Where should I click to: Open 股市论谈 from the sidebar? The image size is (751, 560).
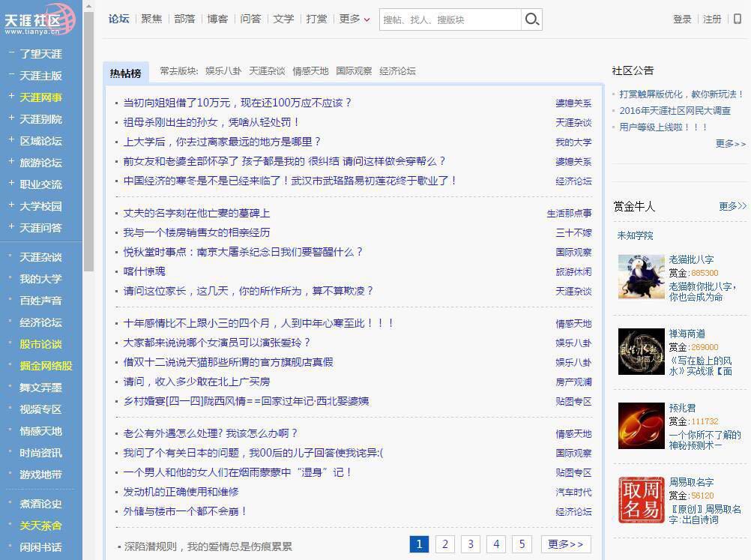(x=41, y=344)
